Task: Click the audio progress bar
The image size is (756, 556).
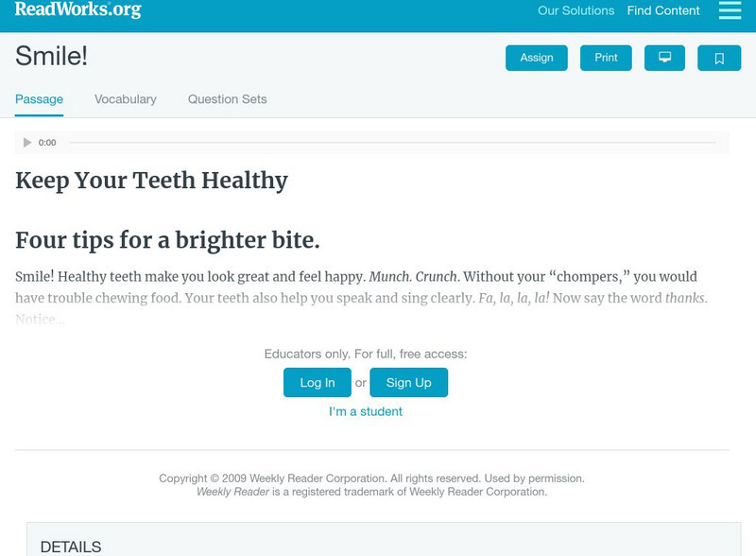Action: pos(392,143)
